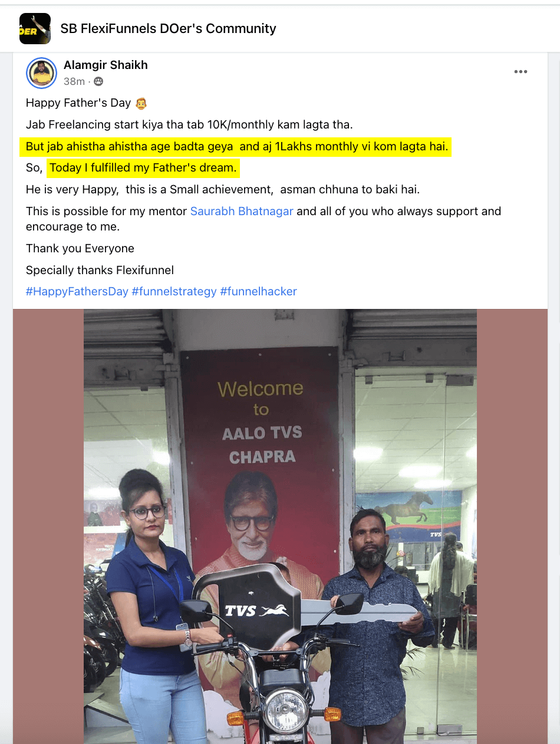560x744 pixels.
Task: Open the Alamgir Shaikh author name
Action: 106,65
